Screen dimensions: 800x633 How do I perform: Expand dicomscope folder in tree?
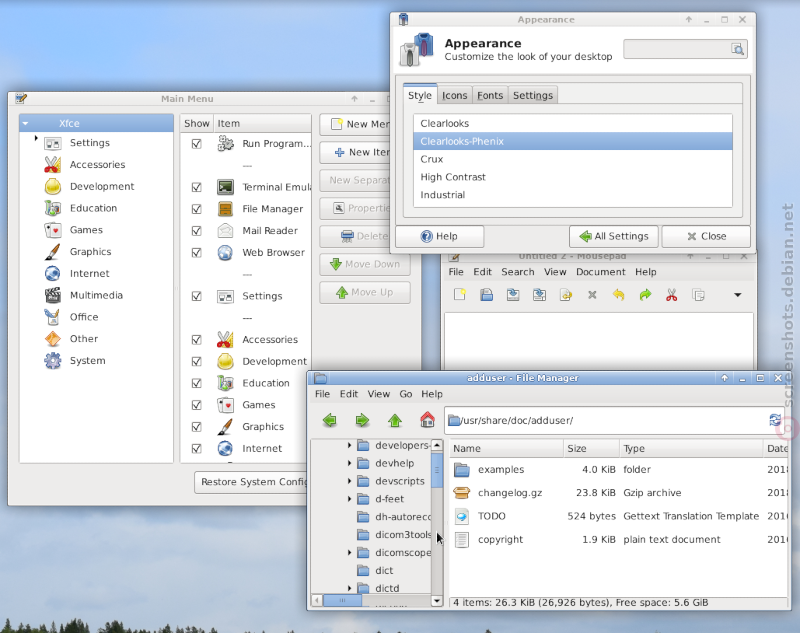tap(349, 552)
